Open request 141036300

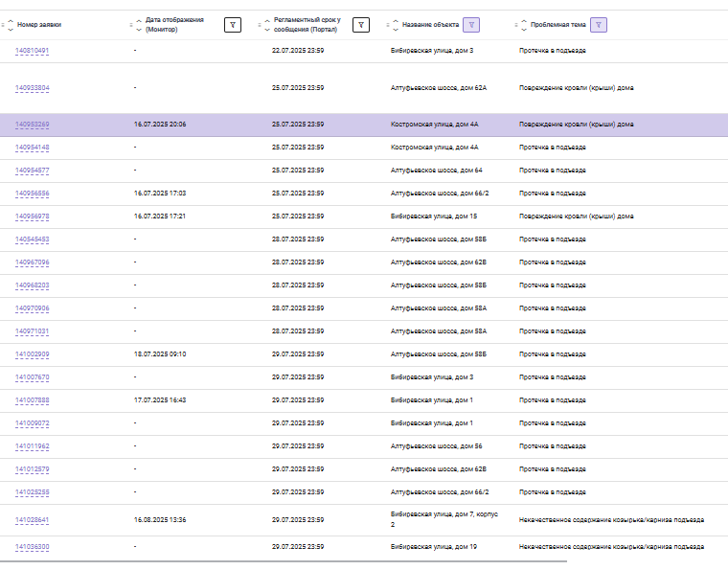coord(32,547)
